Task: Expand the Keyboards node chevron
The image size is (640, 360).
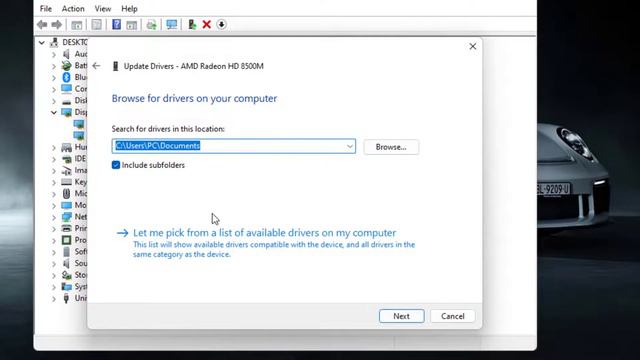Action: click(54, 182)
